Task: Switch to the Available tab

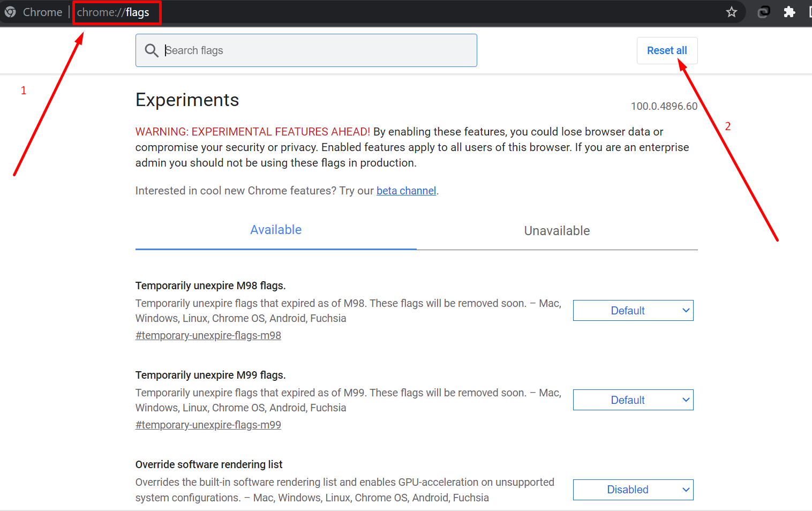Action: (276, 230)
